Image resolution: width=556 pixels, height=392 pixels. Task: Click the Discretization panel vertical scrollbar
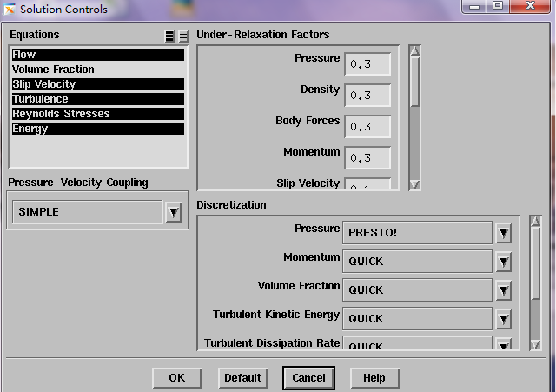click(535, 278)
